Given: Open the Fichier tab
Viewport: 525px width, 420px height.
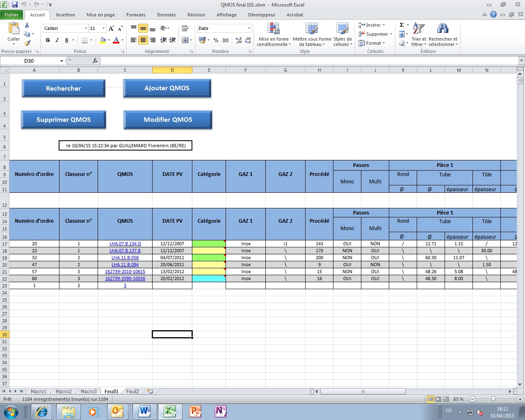Looking at the screenshot, I should 11,15.
